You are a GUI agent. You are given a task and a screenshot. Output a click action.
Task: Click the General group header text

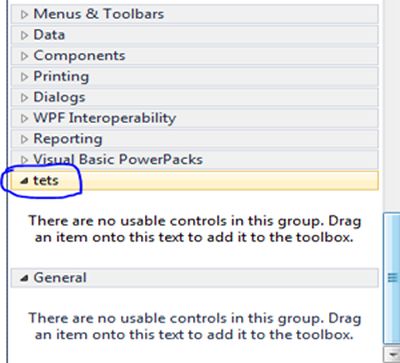60,277
